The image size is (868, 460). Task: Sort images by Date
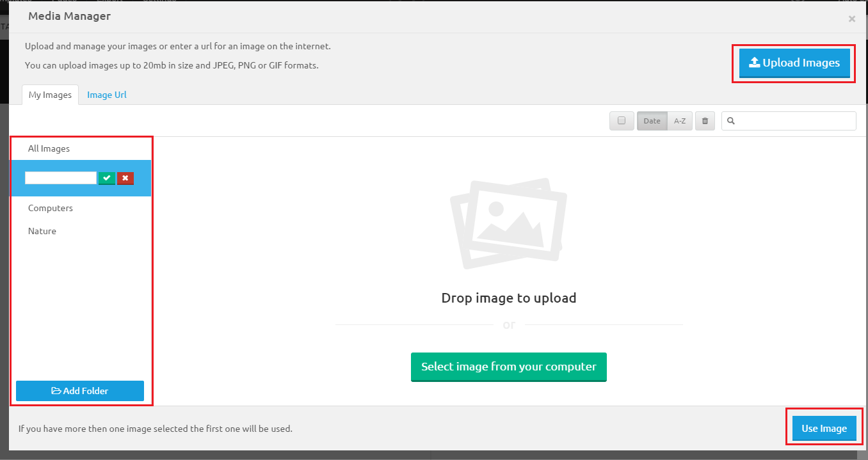point(652,121)
